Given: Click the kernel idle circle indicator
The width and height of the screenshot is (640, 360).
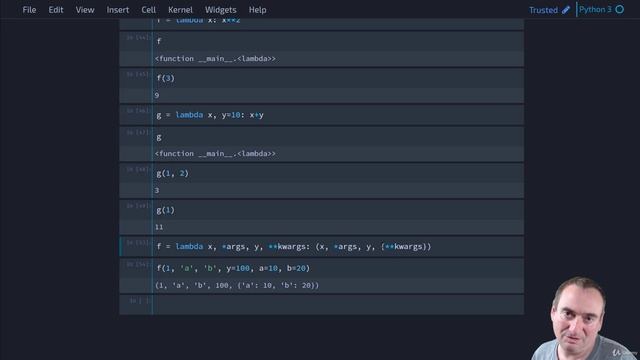Looking at the screenshot, I should pyautogui.click(x=620, y=9).
